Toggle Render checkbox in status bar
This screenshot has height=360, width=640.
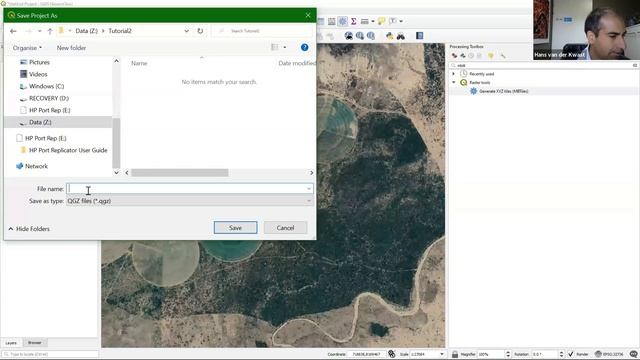[571, 354]
